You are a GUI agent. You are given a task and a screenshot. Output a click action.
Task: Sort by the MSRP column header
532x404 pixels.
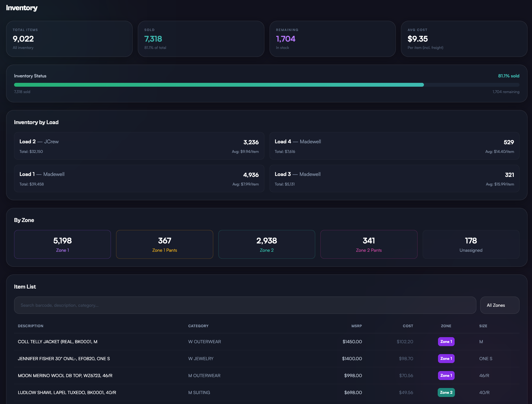click(356, 326)
